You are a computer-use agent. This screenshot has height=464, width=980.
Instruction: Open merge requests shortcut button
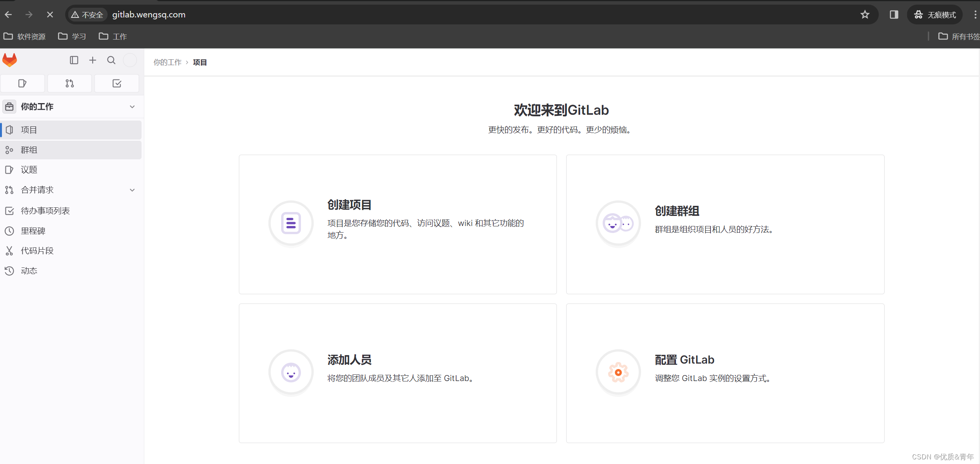pyautogui.click(x=69, y=83)
